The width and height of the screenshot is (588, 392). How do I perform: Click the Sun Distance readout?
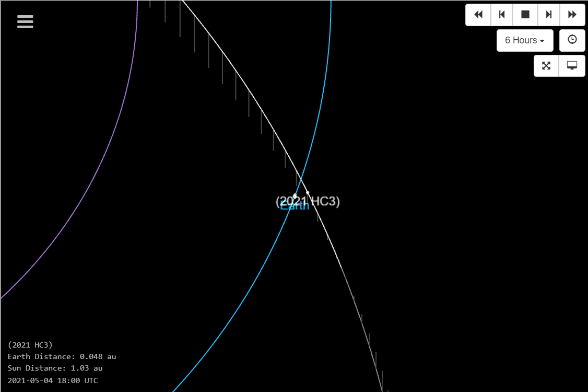point(55,368)
